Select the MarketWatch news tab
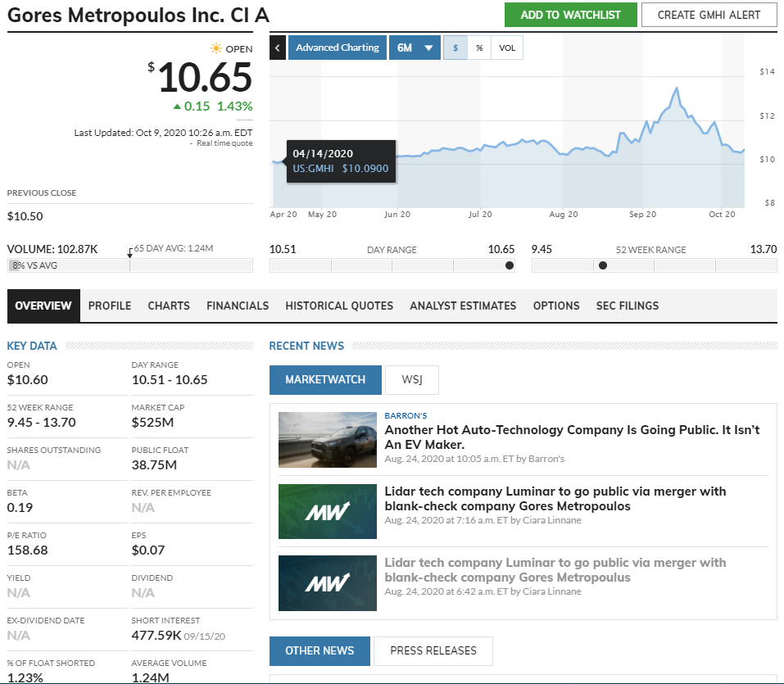This screenshot has width=784, height=684. pos(325,380)
